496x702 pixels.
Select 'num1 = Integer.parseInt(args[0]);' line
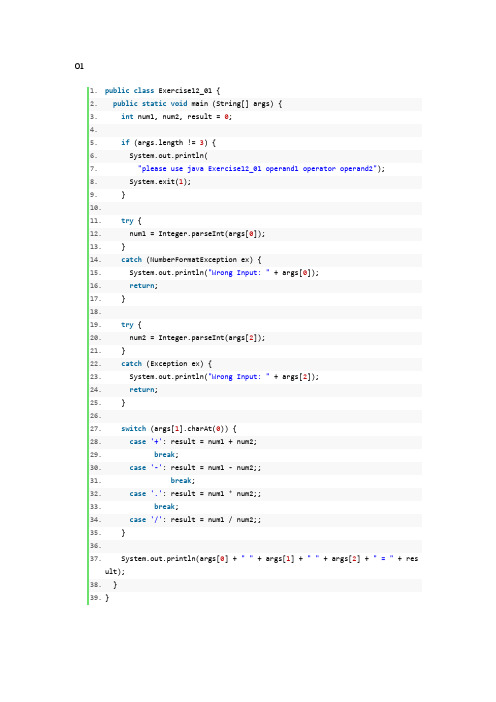[197, 234]
